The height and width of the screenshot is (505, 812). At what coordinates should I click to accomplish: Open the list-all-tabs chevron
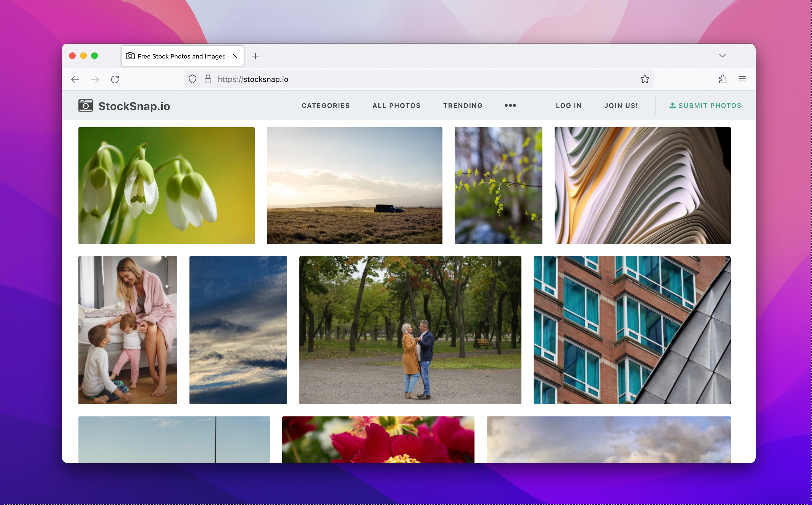[723, 55]
